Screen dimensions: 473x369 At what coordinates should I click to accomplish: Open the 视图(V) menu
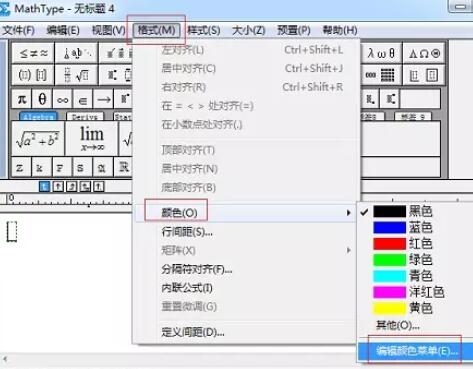point(109,30)
